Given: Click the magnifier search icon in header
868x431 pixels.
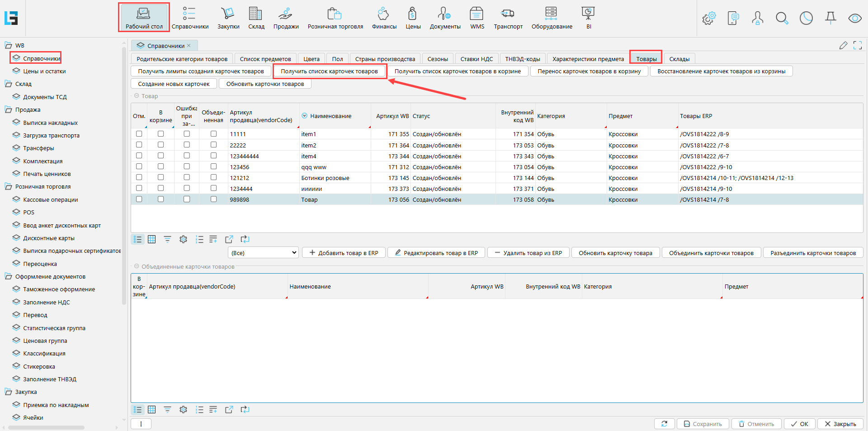Looking at the screenshot, I should click(782, 19).
